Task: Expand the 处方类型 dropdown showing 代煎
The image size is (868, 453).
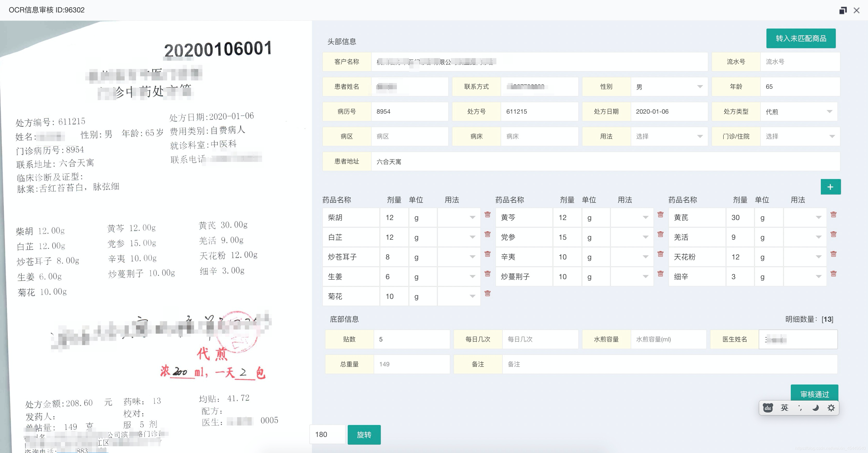Action: click(799, 112)
